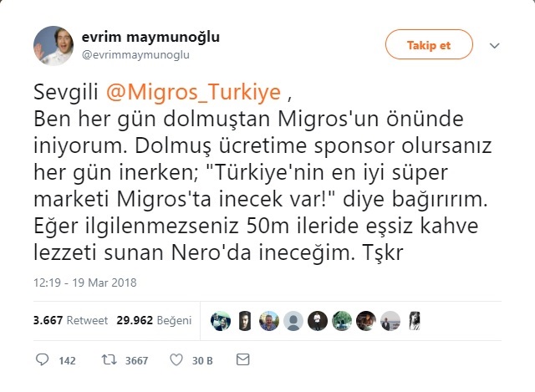Click evrim maymunoğlu display name

pyautogui.click(x=150, y=37)
